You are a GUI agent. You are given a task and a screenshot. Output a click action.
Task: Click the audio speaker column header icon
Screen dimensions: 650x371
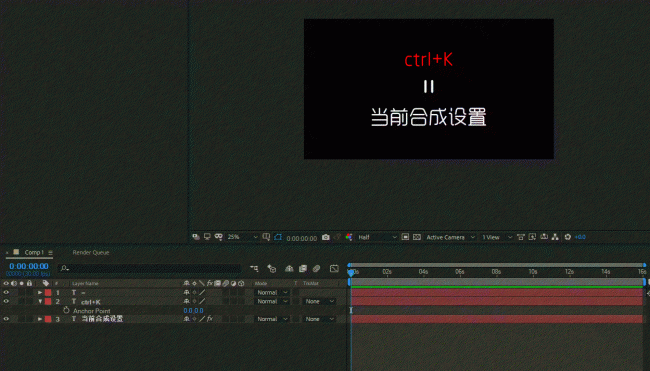click(x=14, y=284)
